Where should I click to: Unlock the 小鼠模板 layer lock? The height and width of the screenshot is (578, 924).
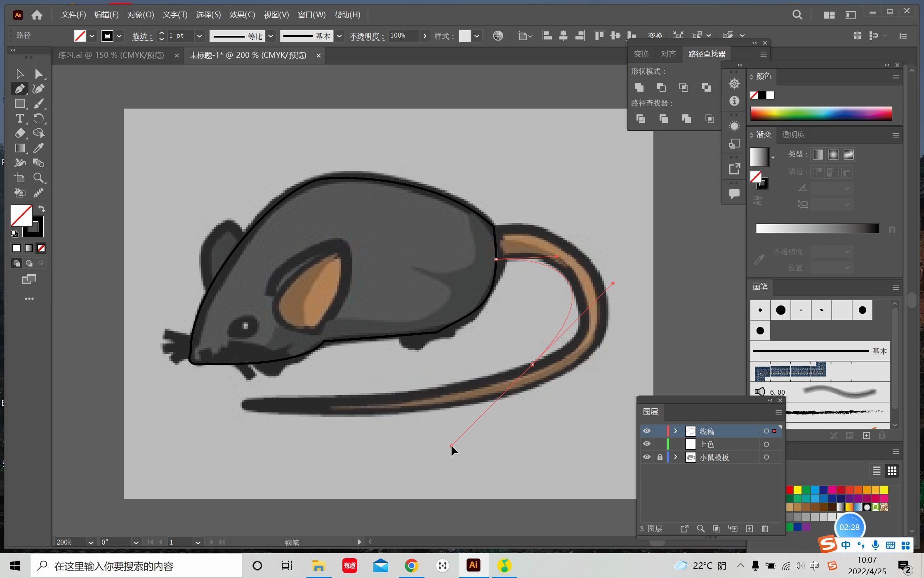660,457
